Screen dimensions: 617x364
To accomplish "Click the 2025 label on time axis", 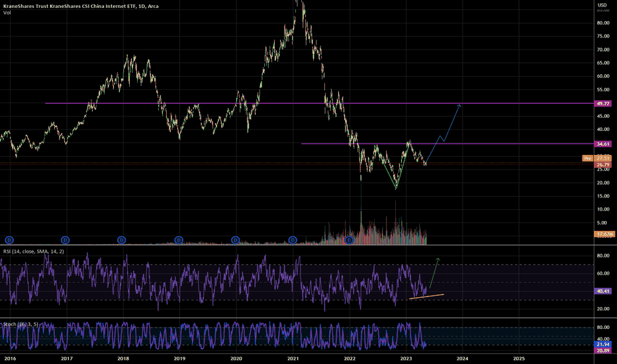I will 519,359.
